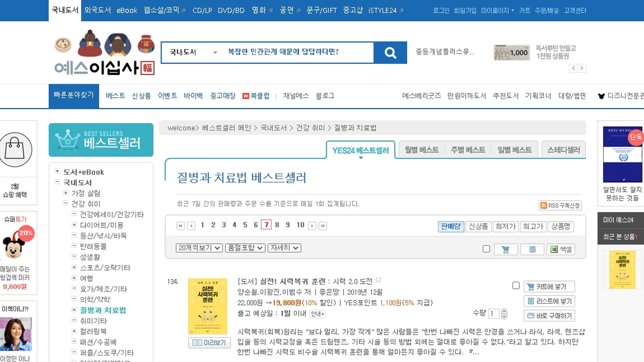
Task: Click the magnifier search button
Action: tap(390, 53)
